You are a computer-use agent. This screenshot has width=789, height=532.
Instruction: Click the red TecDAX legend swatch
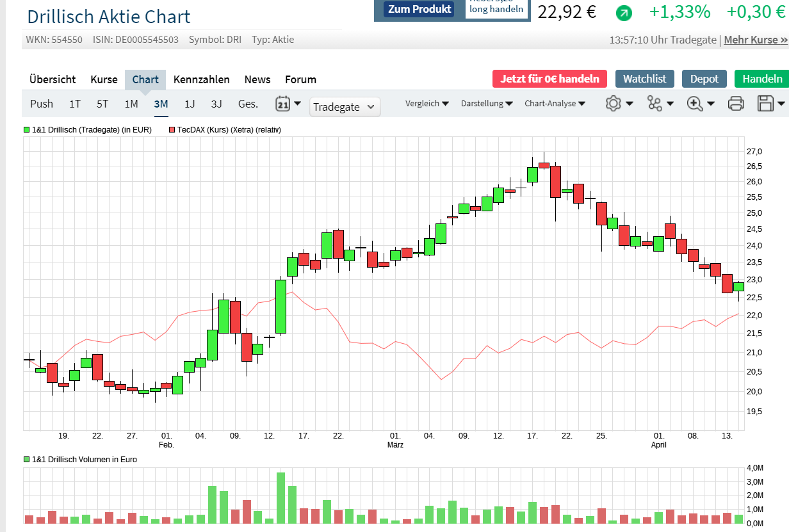click(x=171, y=130)
